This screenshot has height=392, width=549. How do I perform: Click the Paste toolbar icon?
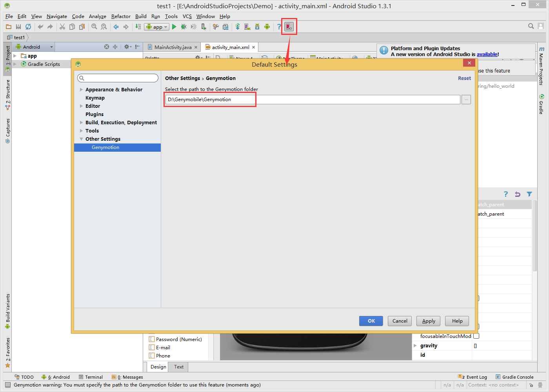click(x=82, y=27)
